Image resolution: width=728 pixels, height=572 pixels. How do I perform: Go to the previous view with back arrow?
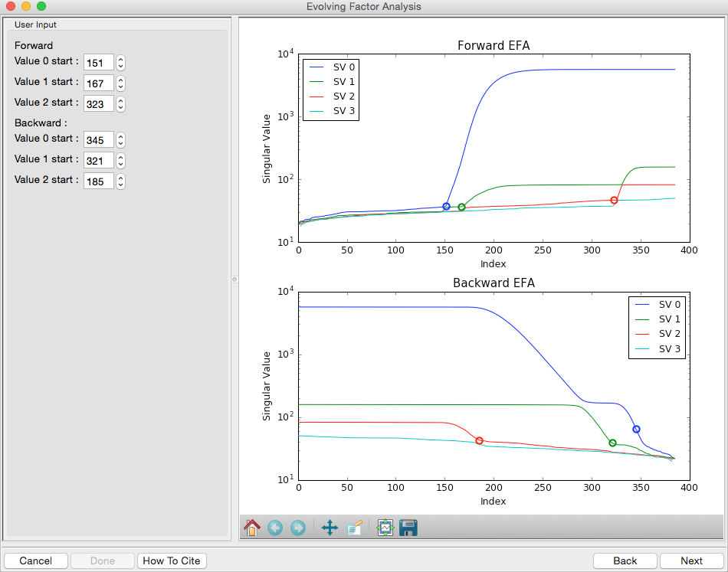click(x=275, y=528)
